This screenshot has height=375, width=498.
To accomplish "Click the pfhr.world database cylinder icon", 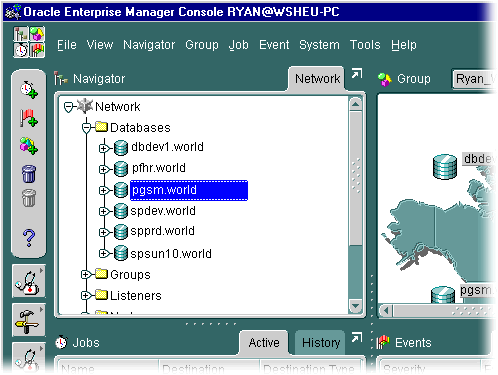I will (x=121, y=169).
